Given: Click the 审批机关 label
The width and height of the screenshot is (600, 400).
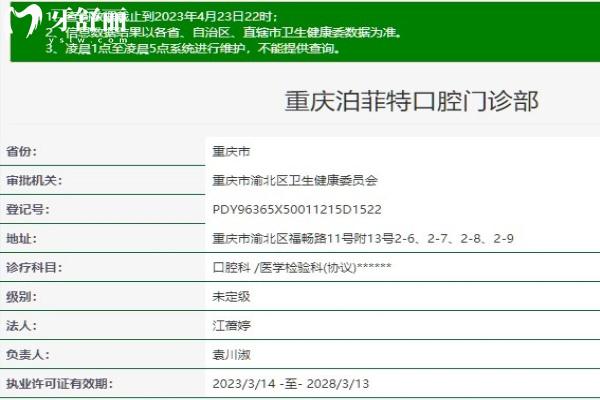Looking at the screenshot, I should pos(34,180).
